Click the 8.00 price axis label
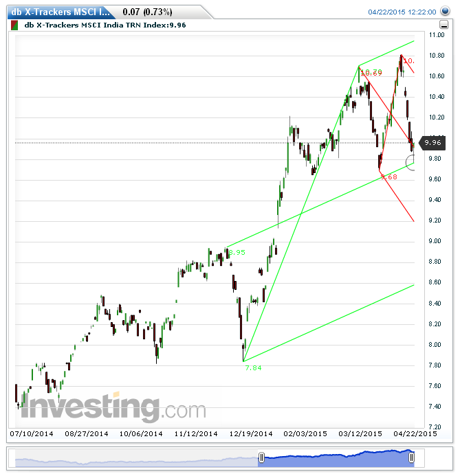 tap(435, 345)
